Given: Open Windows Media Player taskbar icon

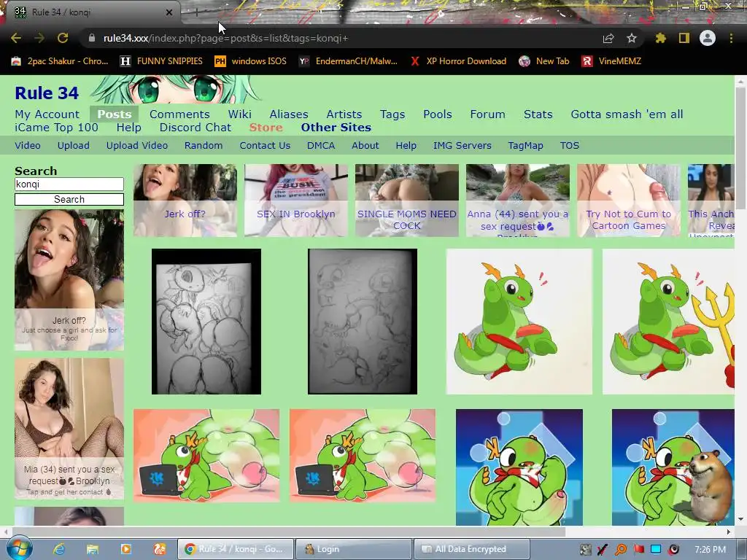Looking at the screenshot, I should pos(125,549).
